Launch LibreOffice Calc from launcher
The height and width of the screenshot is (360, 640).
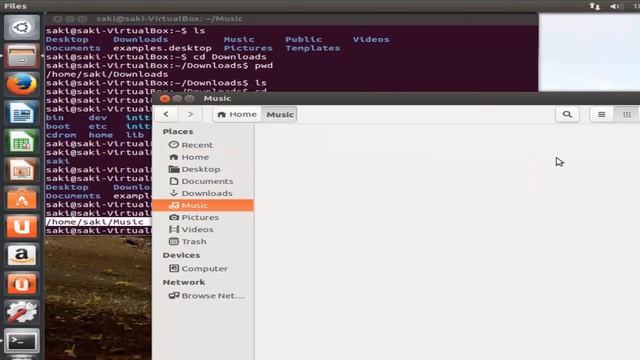22,142
